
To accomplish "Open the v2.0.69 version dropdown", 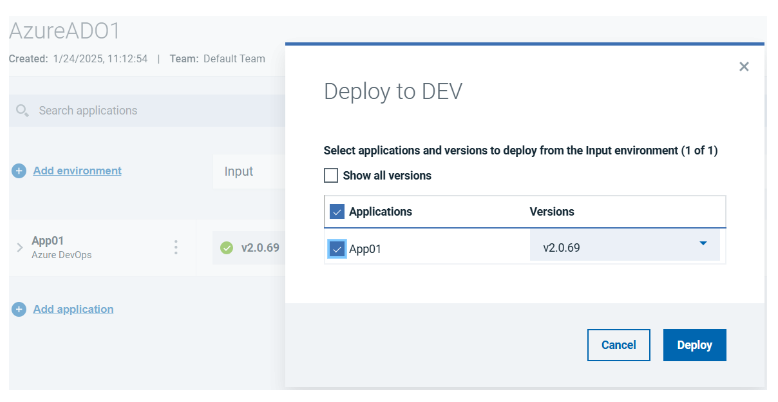I will [x=624, y=246].
